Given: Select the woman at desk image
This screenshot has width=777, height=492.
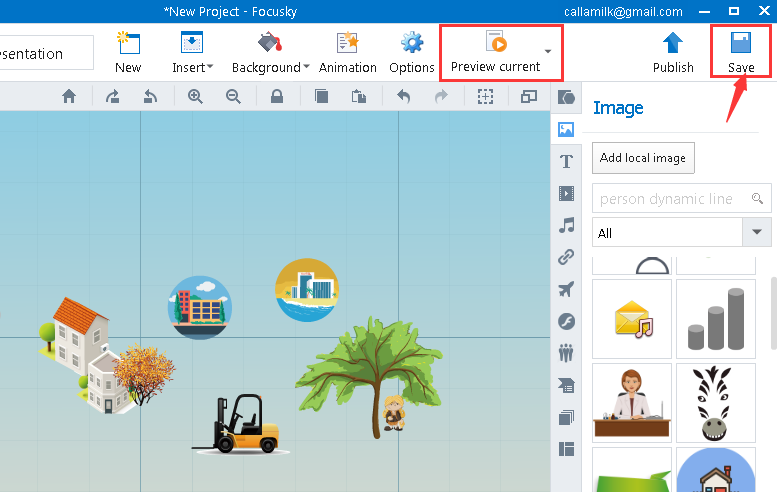Looking at the screenshot, I should 632,403.
